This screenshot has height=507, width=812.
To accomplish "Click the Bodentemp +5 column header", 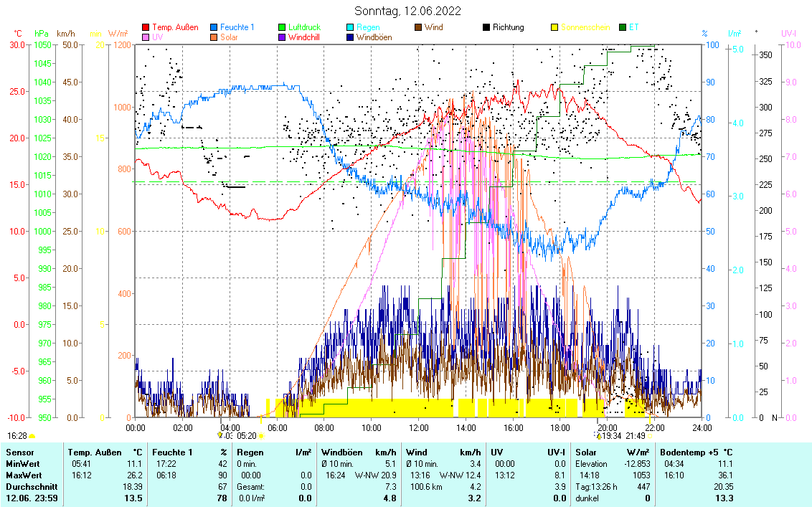I will (690, 452).
